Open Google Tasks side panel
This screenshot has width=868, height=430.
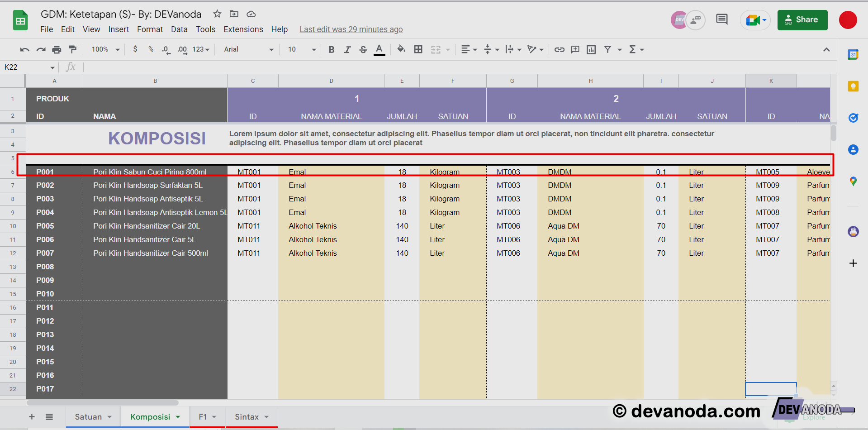(853, 118)
